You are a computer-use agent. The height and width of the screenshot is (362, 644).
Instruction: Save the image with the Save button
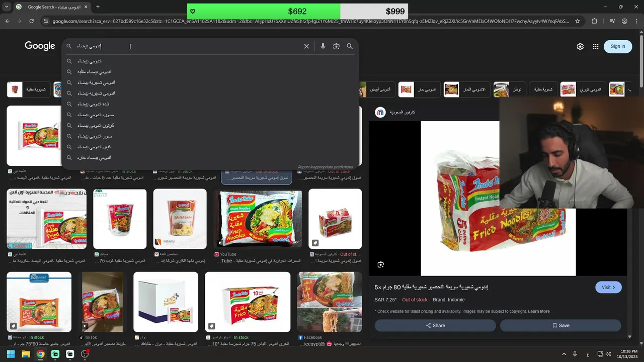tap(560, 325)
